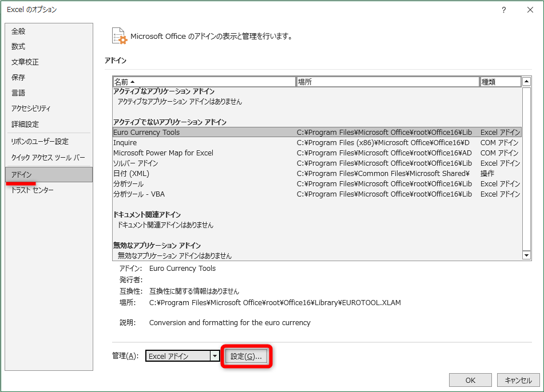
Task: Select the ソルバー アドイン entry
Action: 172,163
